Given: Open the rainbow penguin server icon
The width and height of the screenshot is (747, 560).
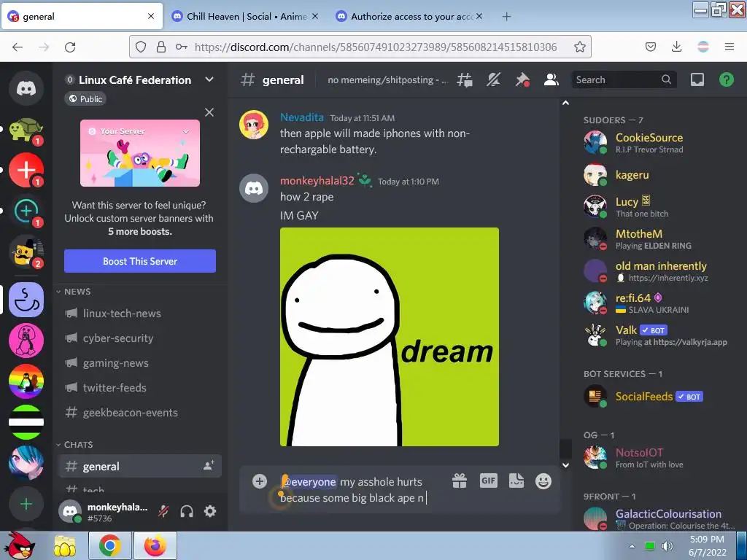Looking at the screenshot, I should click(x=26, y=381).
